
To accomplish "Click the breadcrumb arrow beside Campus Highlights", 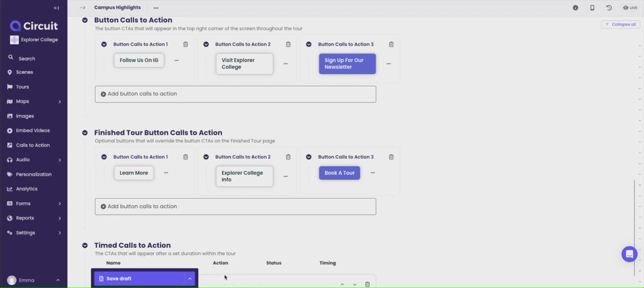I will [83, 8].
